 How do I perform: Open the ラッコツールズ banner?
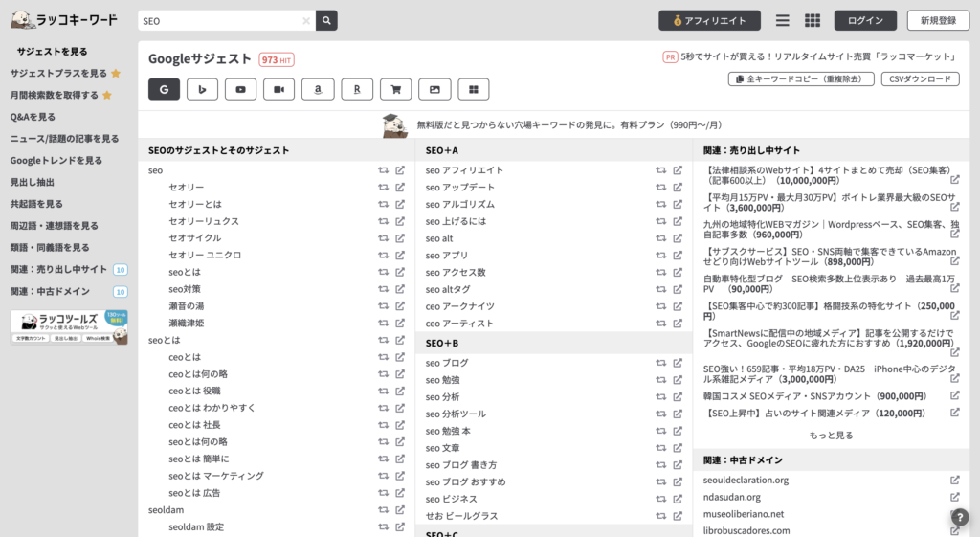[69, 327]
